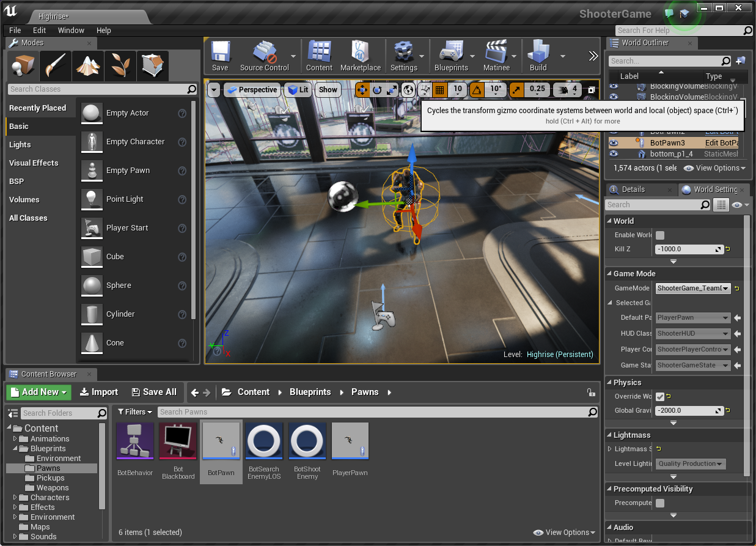This screenshot has height=546, width=756.
Task: Open the Window menu
Action: [x=71, y=31]
